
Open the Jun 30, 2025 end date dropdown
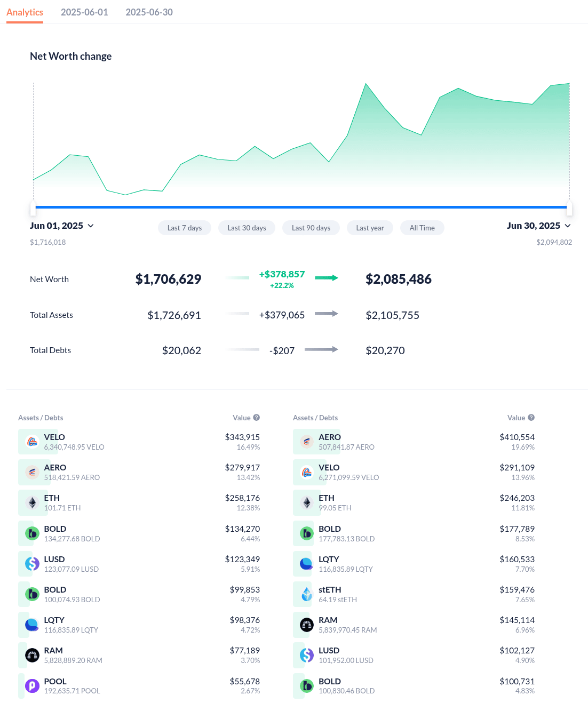pyautogui.click(x=539, y=226)
